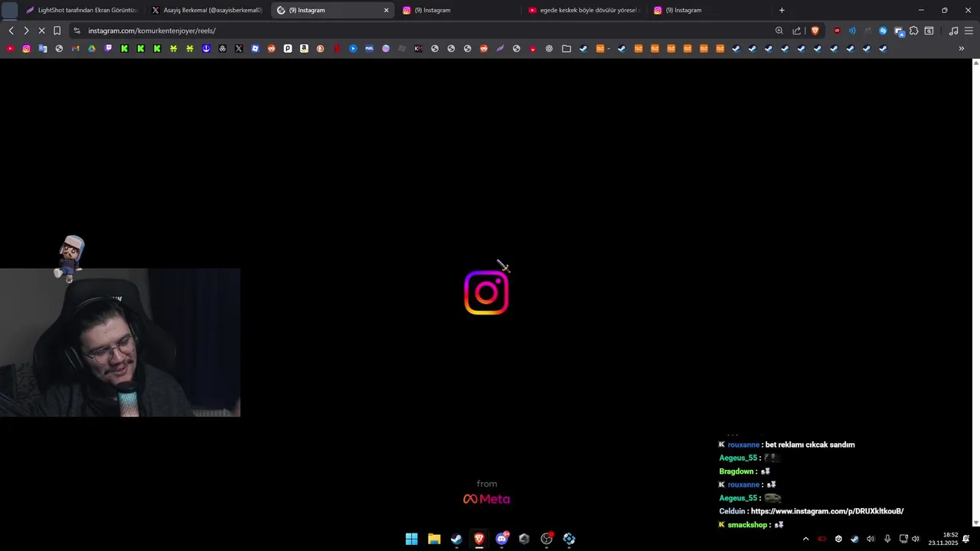Screen dimensions: 980x551
Task: Open the Windows Start menu
Action: click(411, 539)
